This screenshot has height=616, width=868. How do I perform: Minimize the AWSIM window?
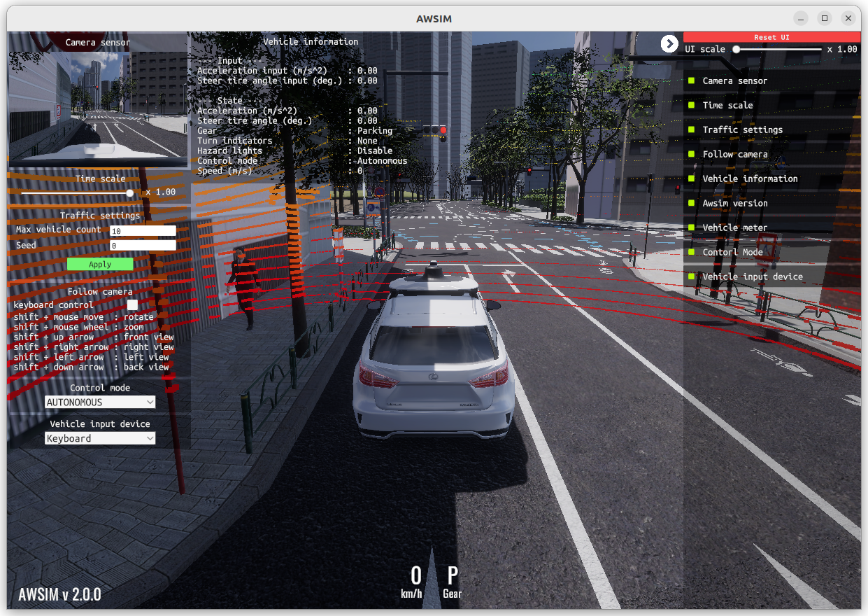(x=801, y=18)
